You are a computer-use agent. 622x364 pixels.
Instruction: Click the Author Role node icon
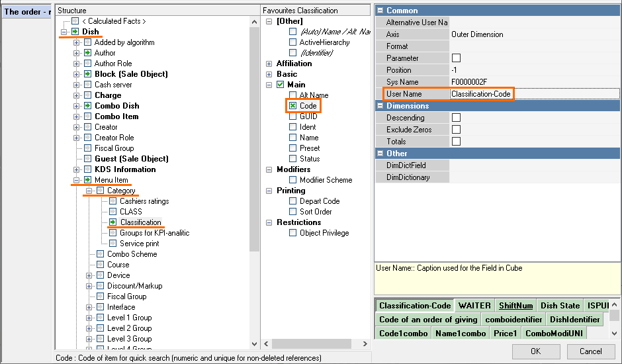[x=87, y=63]
